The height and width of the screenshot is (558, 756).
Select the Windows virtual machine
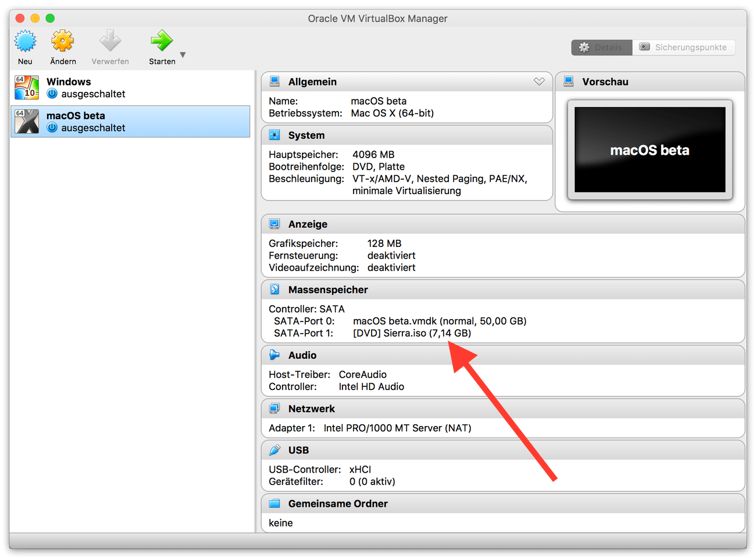click(130, 88)
